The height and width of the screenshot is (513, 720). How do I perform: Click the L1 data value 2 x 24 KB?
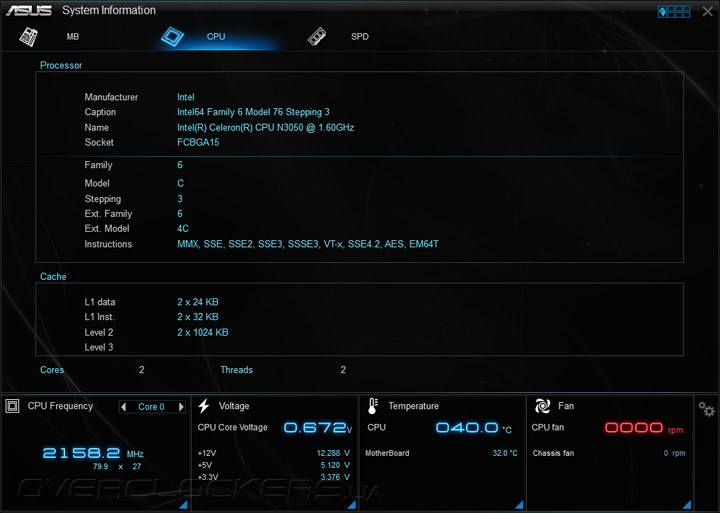(x=198, y=302)
